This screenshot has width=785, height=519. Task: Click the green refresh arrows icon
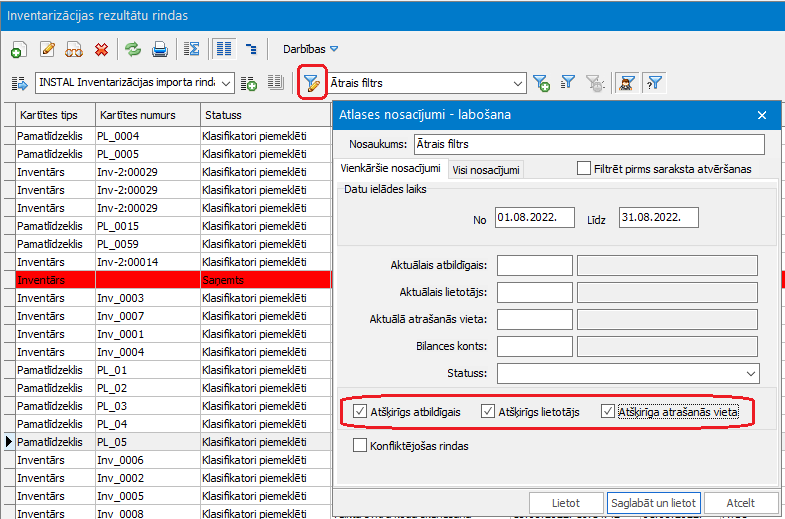[x=132, y=48]
